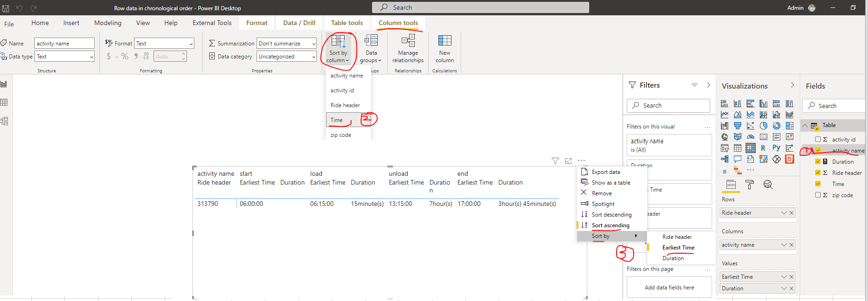Open the Report view in left sidebar
This screenshot has width=868, height=301.
point(4,84)
